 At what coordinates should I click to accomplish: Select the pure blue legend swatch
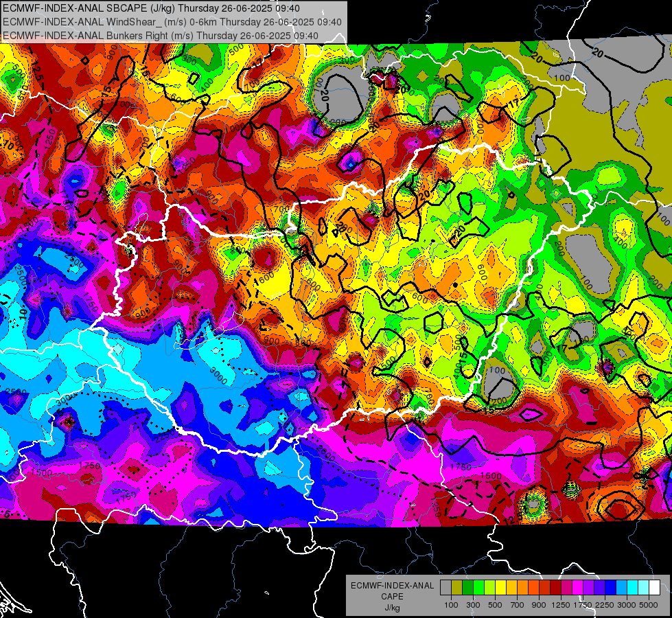[610, 588]
